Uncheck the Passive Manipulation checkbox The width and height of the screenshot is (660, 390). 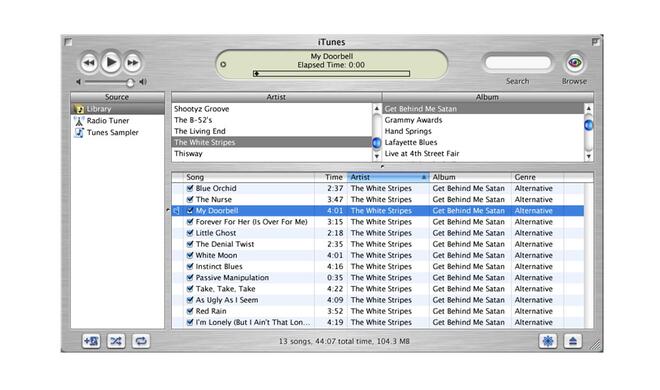click(190, 277)
